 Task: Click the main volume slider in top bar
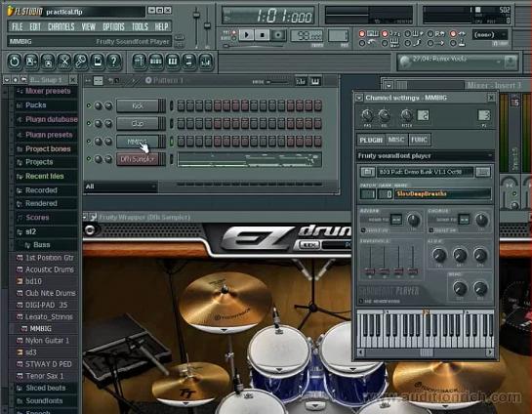[196, 15]
